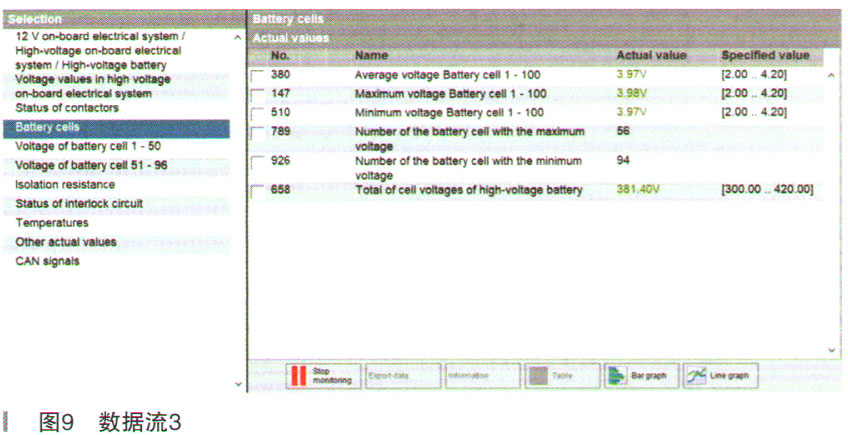Select CAN signals entry
The height and width of the screenshot is (435, 848).
pyautogui.click(x=47, y=261)
